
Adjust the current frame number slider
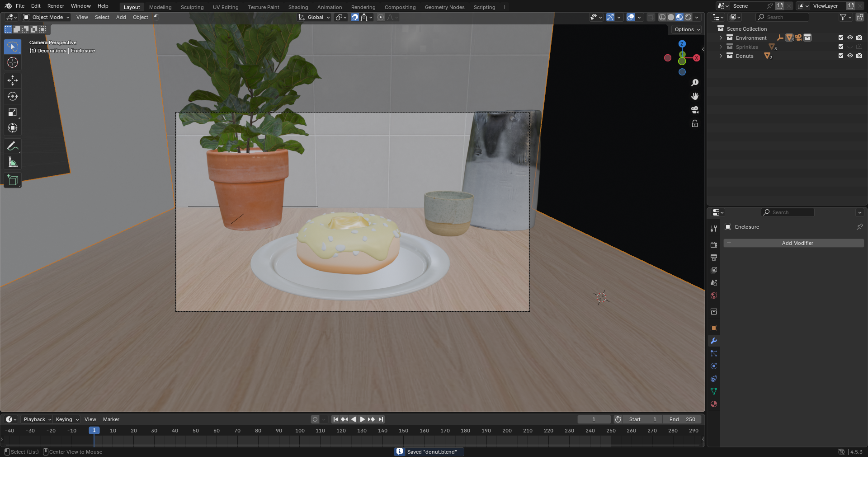pos(594,419)
